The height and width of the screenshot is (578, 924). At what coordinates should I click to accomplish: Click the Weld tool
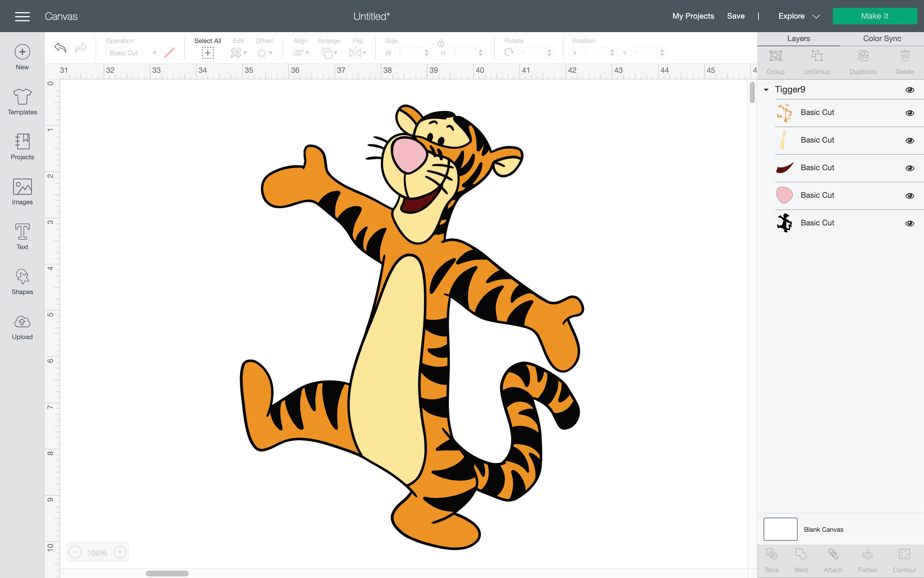[801, 561]
